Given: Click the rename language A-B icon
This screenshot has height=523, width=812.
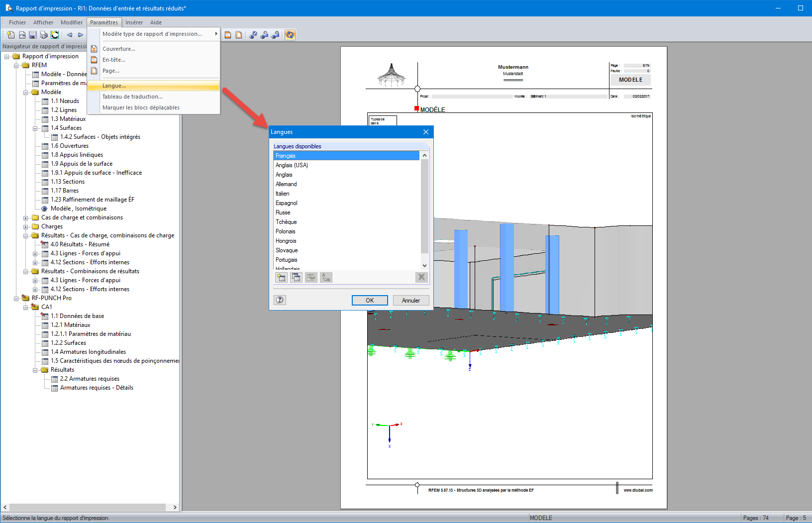Looking at the screenshot, I should 326,278.
